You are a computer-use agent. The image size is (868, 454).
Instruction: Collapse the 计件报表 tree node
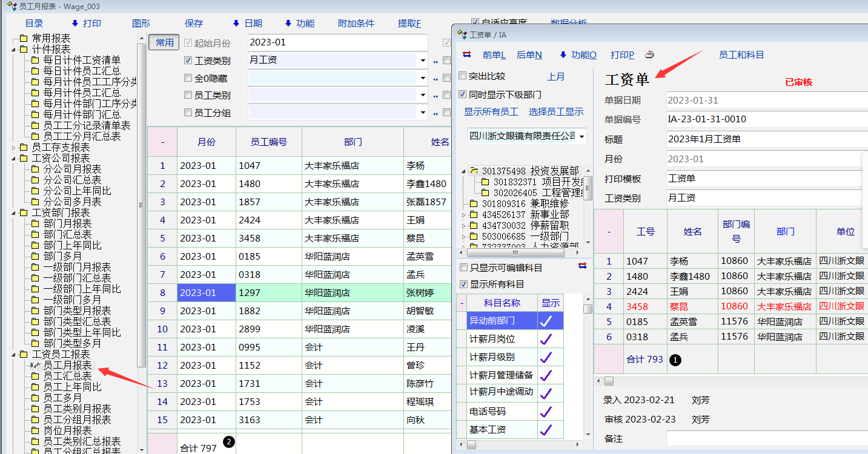15,50
